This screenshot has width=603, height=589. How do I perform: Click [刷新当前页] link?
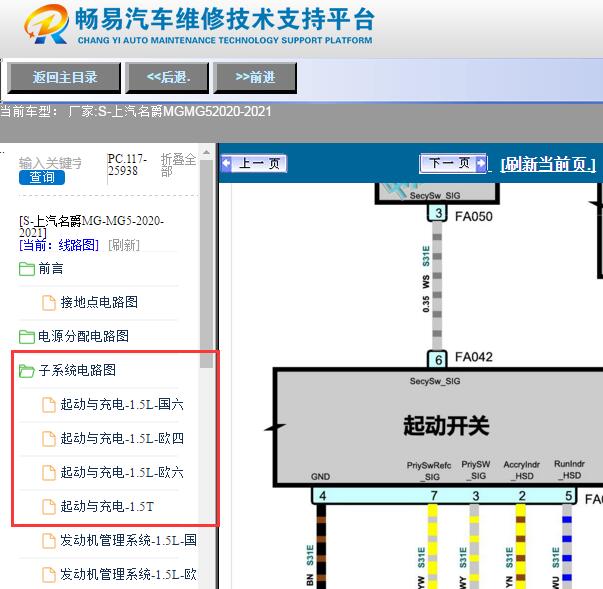coord(548,164)
